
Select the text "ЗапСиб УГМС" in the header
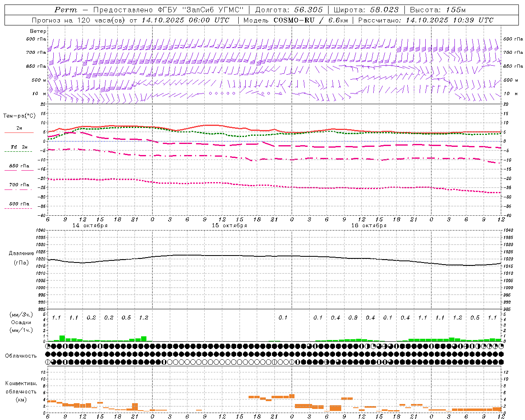[214, 10]
